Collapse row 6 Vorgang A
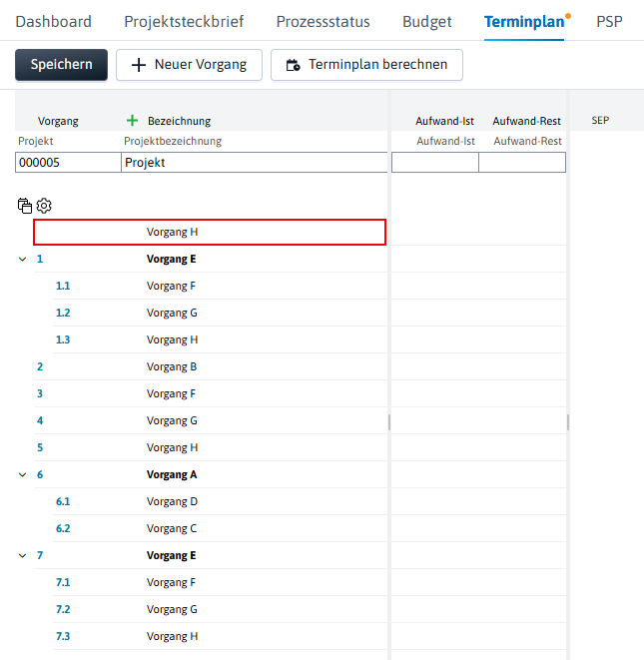Viewport: 644px width, 660px height. (22, 475)
